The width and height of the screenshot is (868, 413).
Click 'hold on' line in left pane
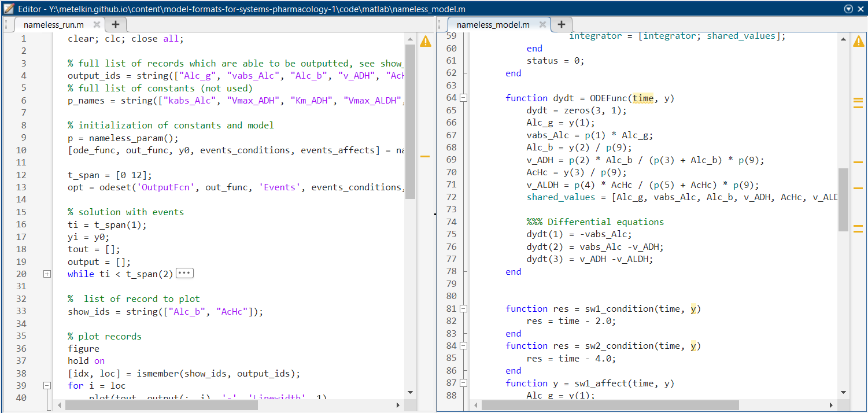click(x=86, y=361)
